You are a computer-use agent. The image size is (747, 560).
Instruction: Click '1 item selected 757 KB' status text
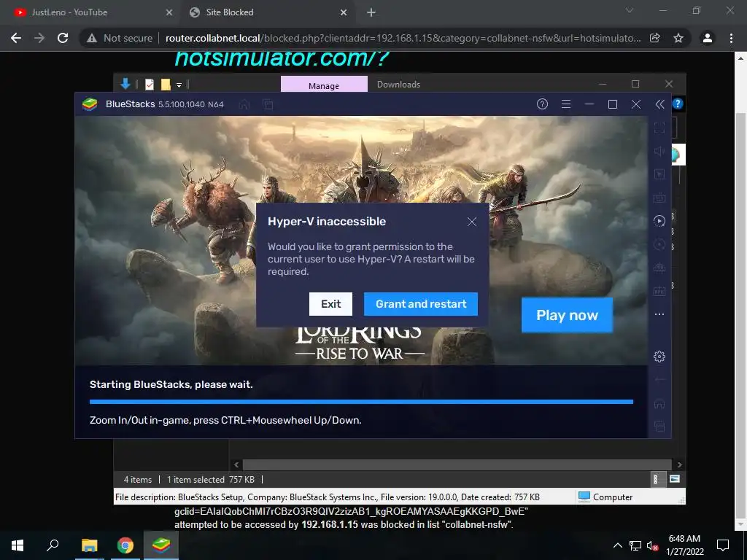(x=211, y=480)
